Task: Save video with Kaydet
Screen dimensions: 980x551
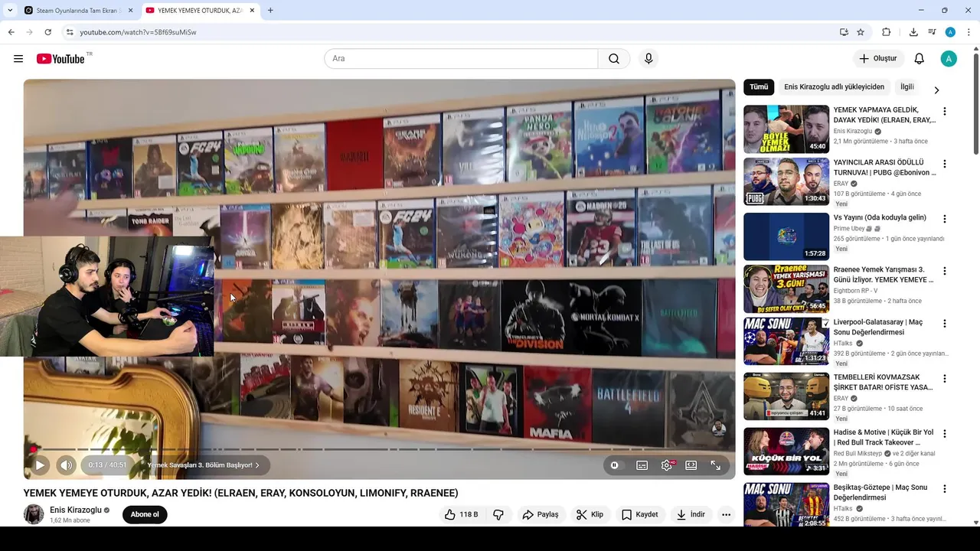Action: (x=640, y=514)
